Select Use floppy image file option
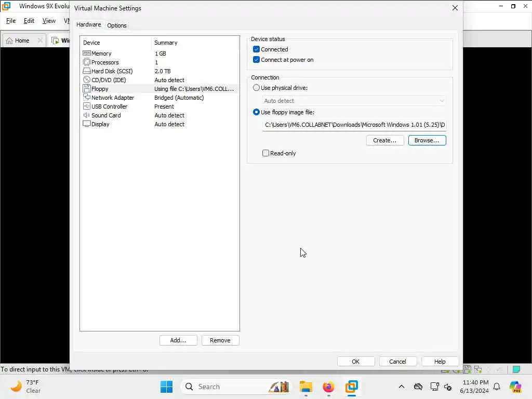Viewport: 532px width, 399px height. (x=256, y=112)
